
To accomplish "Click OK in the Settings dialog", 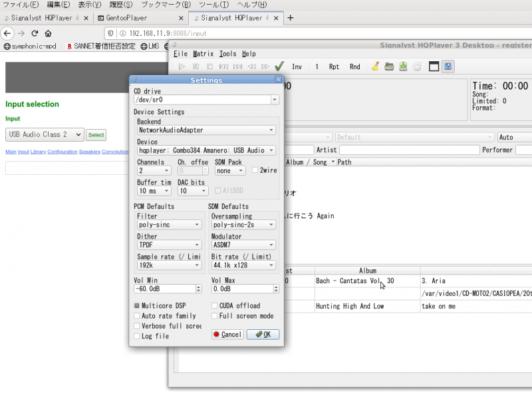I will (x=263, y=335).
